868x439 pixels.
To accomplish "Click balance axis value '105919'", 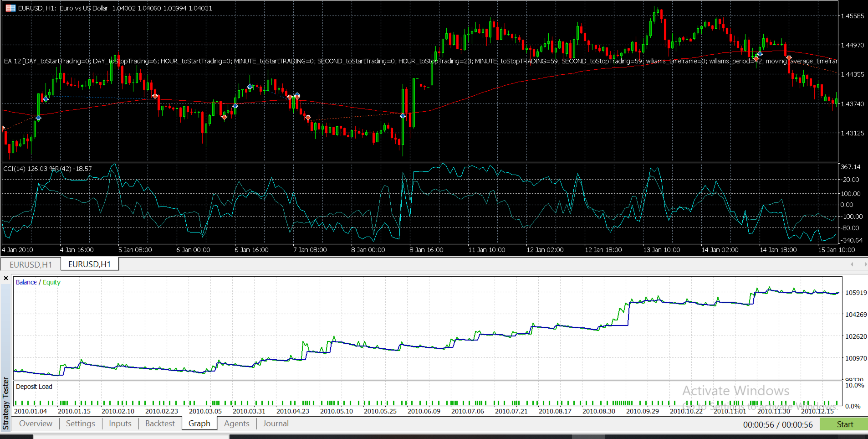I will [x=856, y=293].
